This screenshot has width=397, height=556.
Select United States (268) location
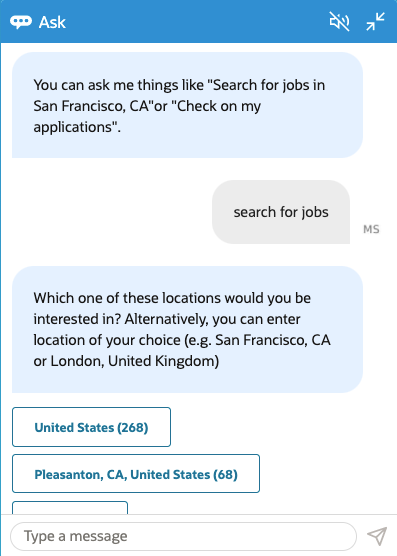tap(91, 427)
